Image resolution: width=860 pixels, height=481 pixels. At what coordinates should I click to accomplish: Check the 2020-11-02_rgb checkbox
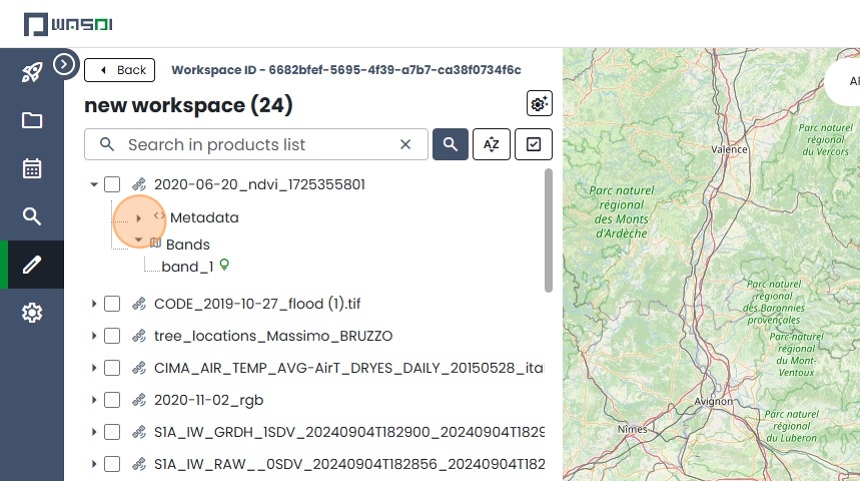[112, 400]
